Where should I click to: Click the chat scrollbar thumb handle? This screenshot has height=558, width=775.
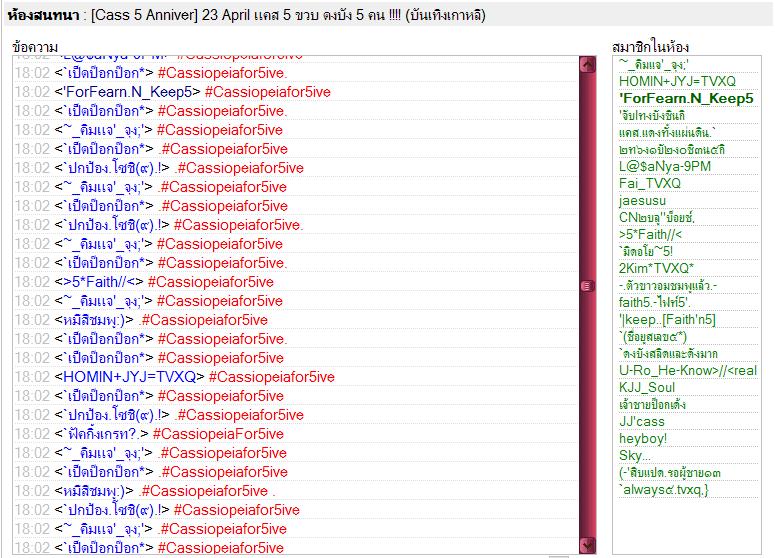point(588,286)
